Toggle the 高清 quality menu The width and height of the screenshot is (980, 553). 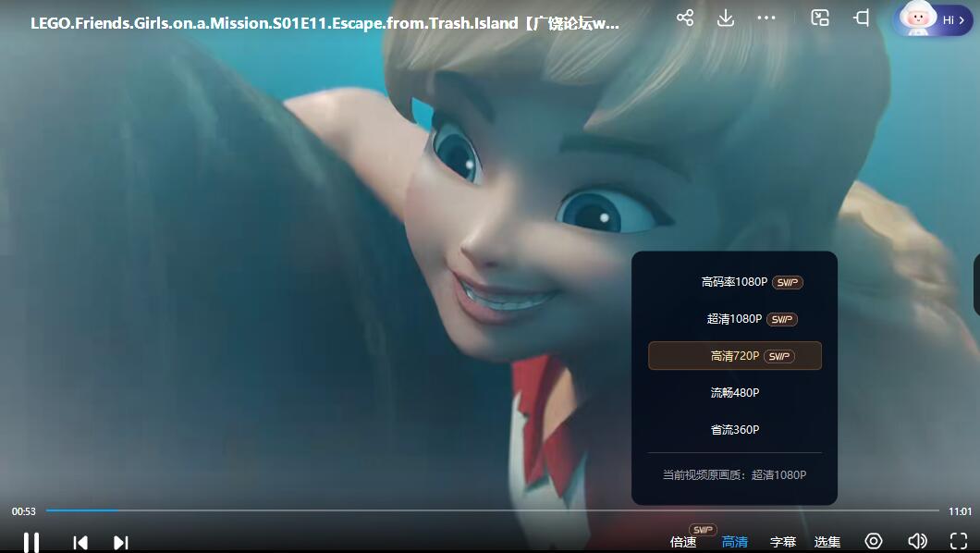click(x=735, y=542)
